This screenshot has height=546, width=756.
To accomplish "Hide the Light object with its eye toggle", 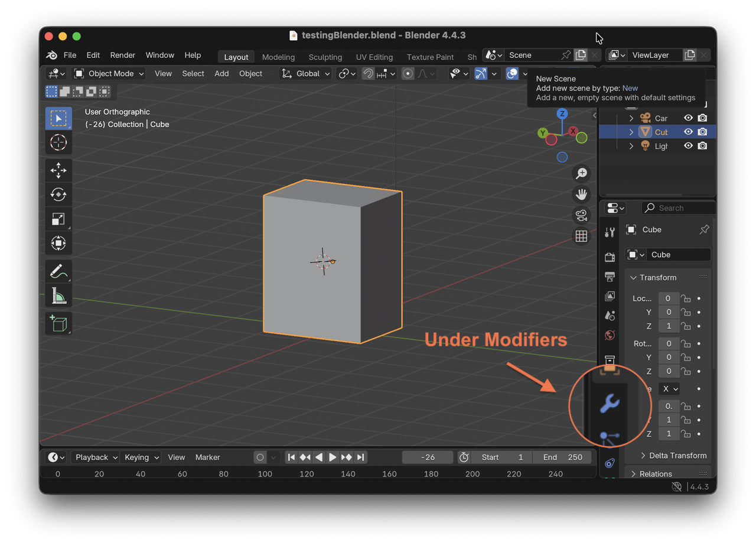I will tap(689, 146).
